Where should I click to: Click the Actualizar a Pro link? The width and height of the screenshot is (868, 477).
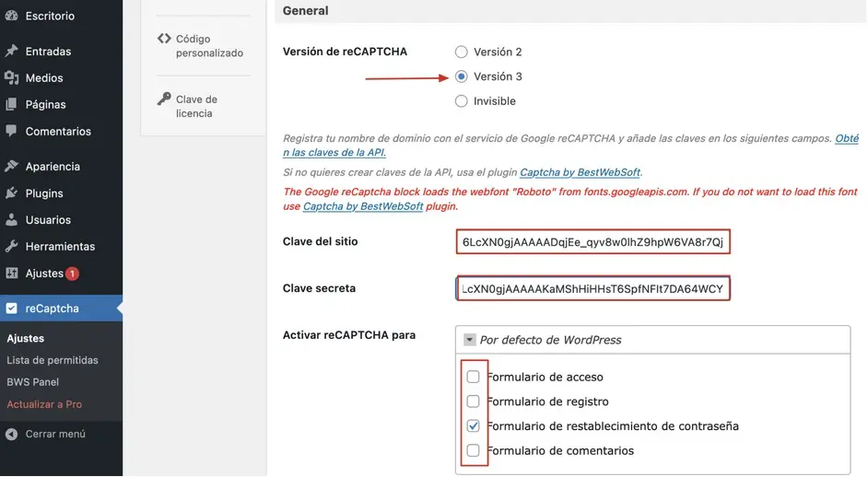[x=44, y=404]
